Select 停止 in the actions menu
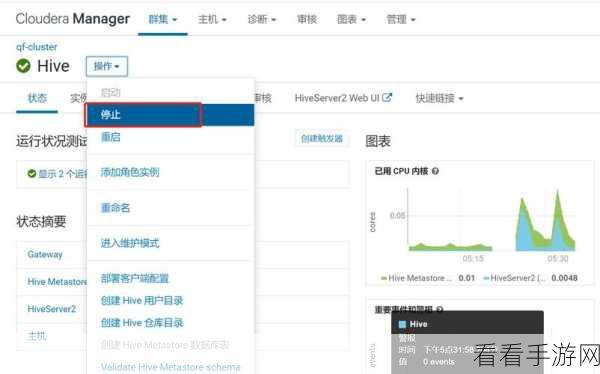 click(x=170, y=114)
